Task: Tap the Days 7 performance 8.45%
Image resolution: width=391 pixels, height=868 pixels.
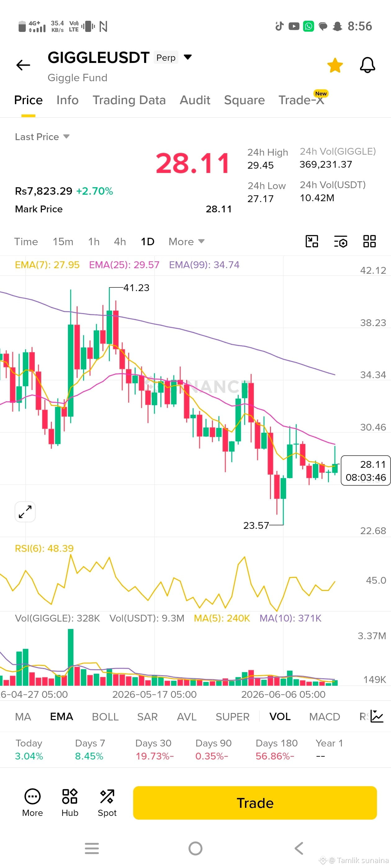Action: (x=89, y=749)
